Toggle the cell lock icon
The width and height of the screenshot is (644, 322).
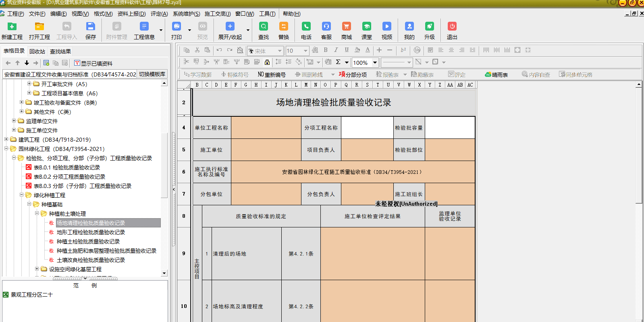[x=267, y=62]
